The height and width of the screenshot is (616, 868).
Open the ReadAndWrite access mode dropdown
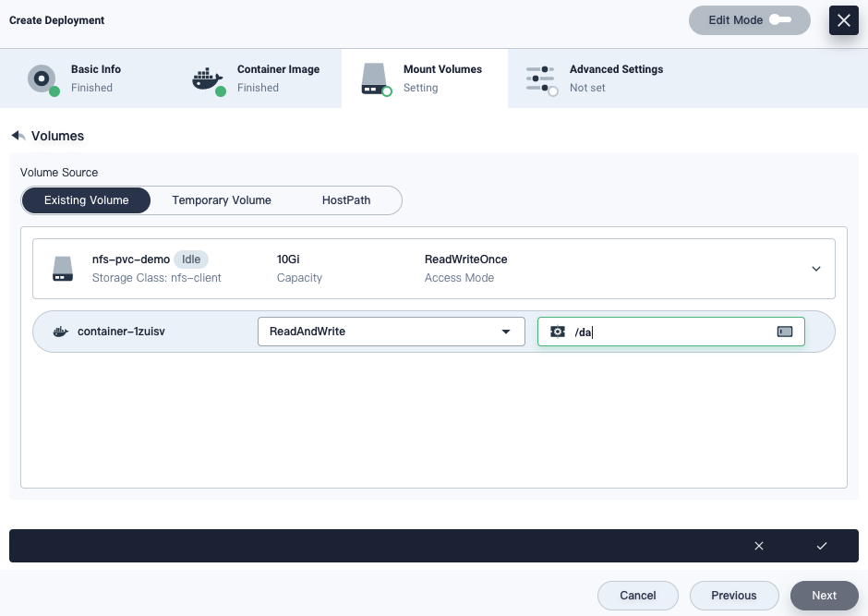click(x=391, y=332)
